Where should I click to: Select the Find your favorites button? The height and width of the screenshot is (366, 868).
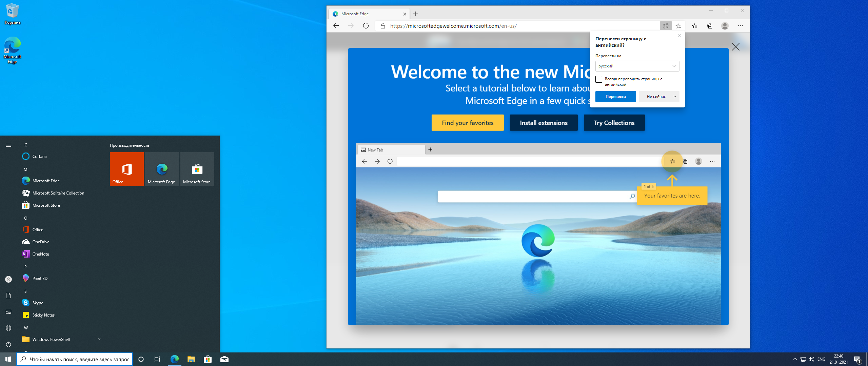pyautogui.click(x=468, y=123)
